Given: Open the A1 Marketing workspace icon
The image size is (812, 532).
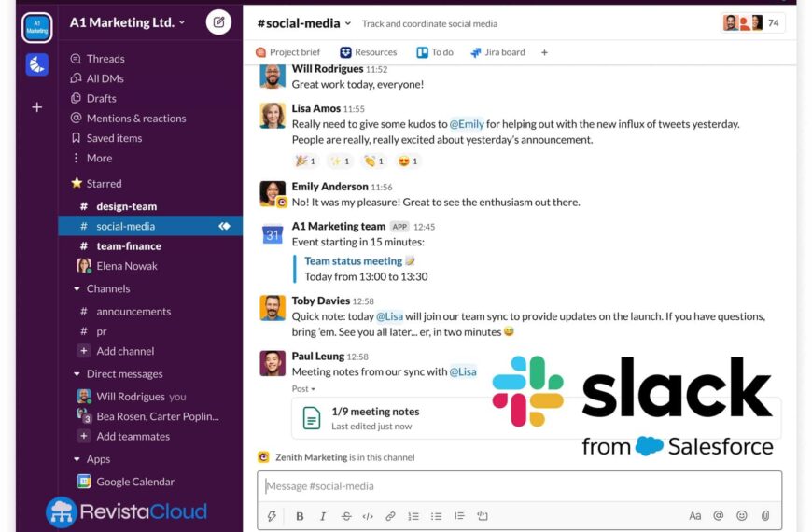Looking at the screenshot, I should point(36,27).
